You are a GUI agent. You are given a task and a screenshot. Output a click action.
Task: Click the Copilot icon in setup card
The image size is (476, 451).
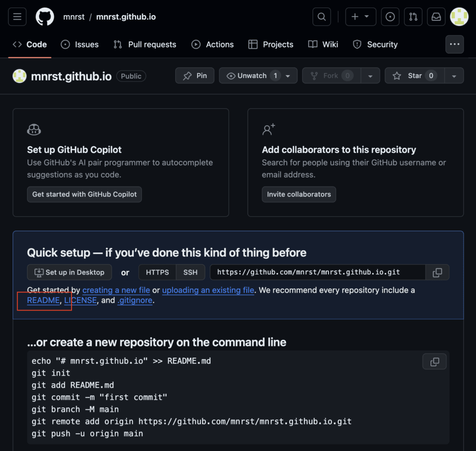tap(34, 130)
